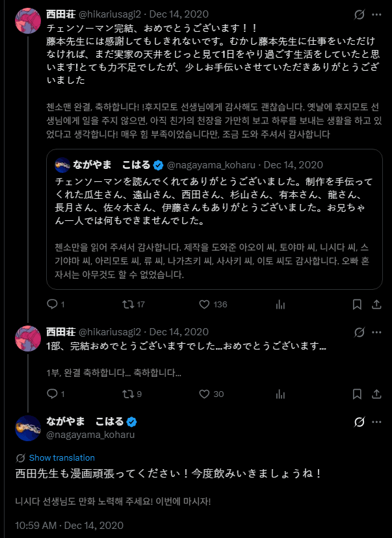The width and height of the screenshot is (392, 538).
Task: Share the second 西田荘 tweet
Action: coord(376,394)
